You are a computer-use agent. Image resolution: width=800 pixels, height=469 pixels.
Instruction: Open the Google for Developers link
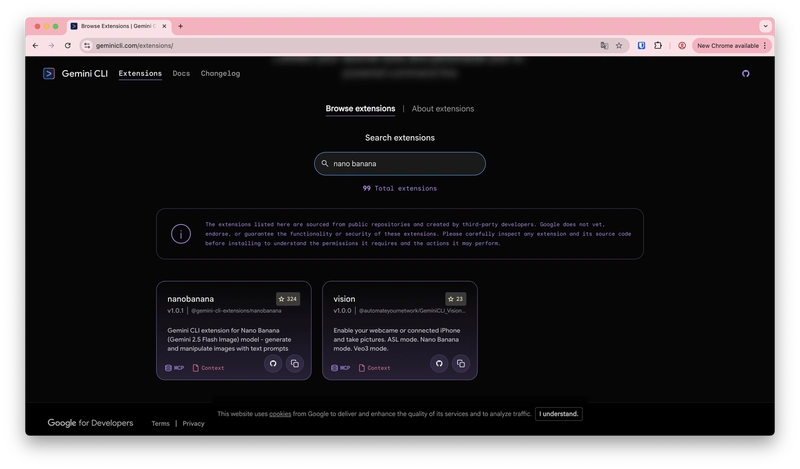(90, 423)
